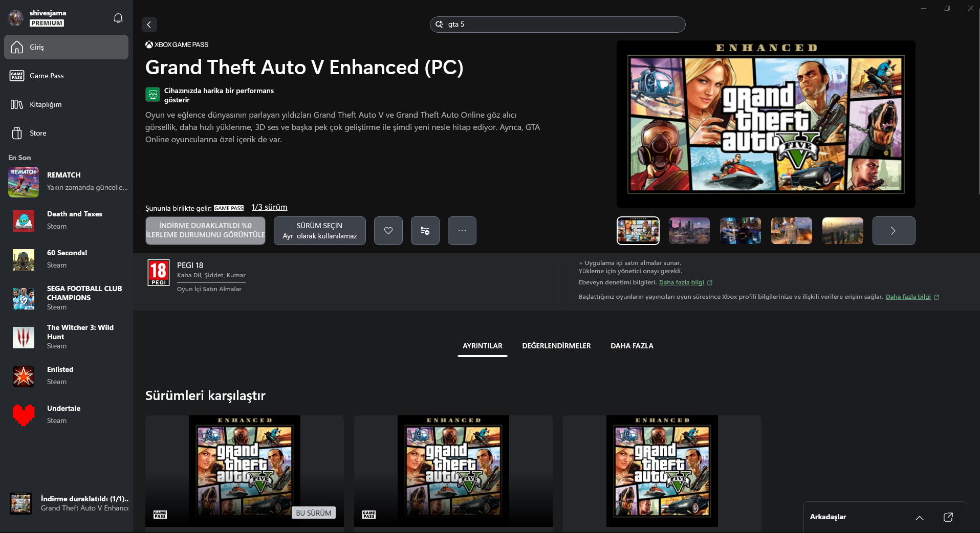Image resolution: width=980 pixels, height=533 pixels.
Task: Click İndirme duraklatıldı (1/1) status text
Action: pyautogui.click(x=84, y=499)
